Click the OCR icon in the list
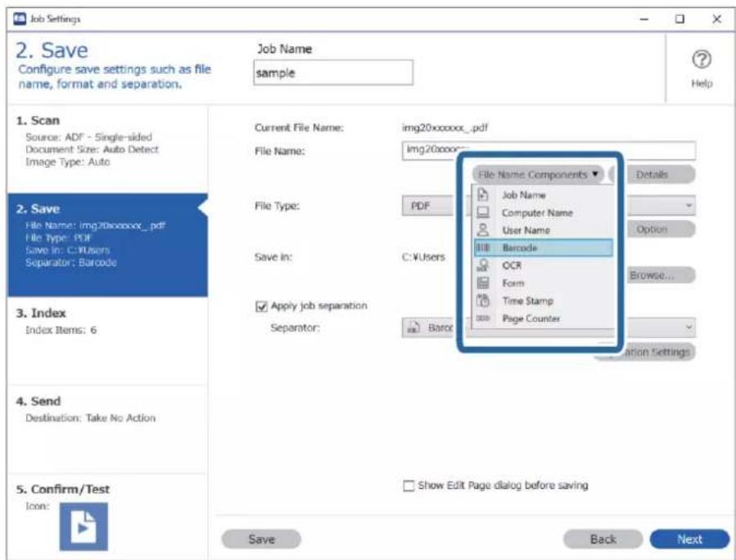Image resolution: width=736 pixels, height=560 pixels. (483, 265)
